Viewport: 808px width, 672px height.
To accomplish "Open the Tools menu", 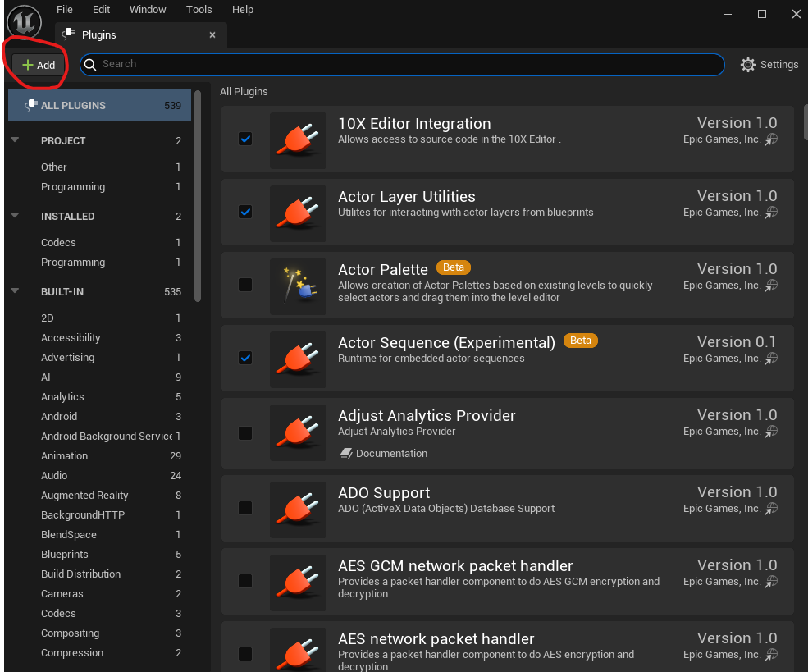I will point(199,9).
